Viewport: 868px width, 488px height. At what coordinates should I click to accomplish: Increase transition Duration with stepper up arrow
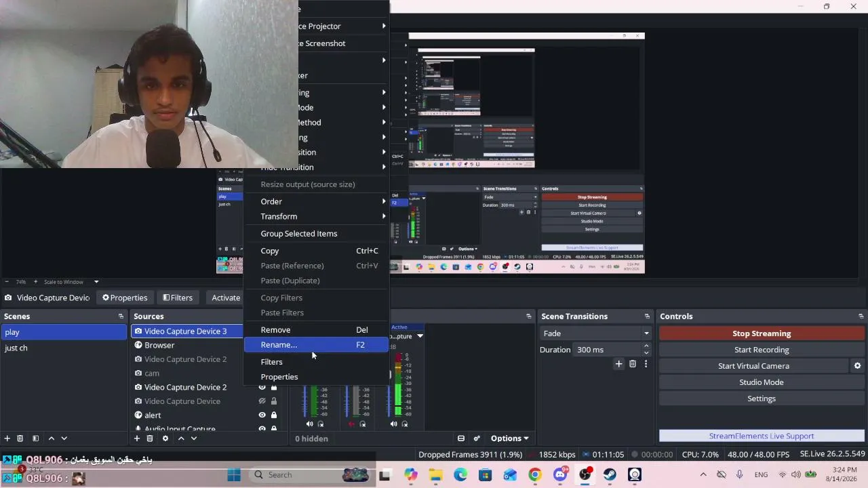click(x=646, y=346)
